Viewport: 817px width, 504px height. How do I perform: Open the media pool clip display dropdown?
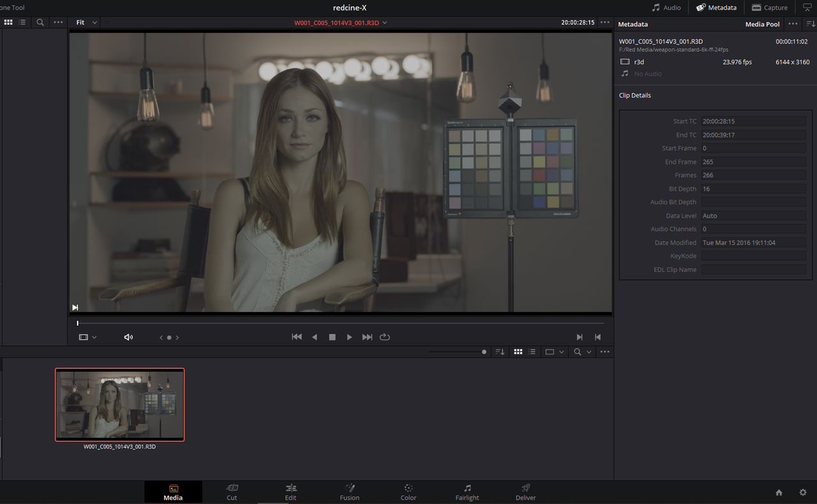[554, 352]
